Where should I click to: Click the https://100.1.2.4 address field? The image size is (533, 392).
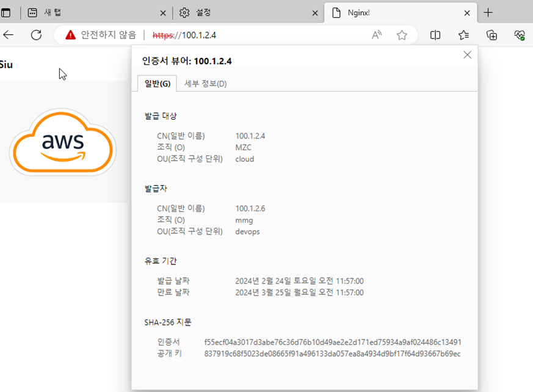[184, 35]
